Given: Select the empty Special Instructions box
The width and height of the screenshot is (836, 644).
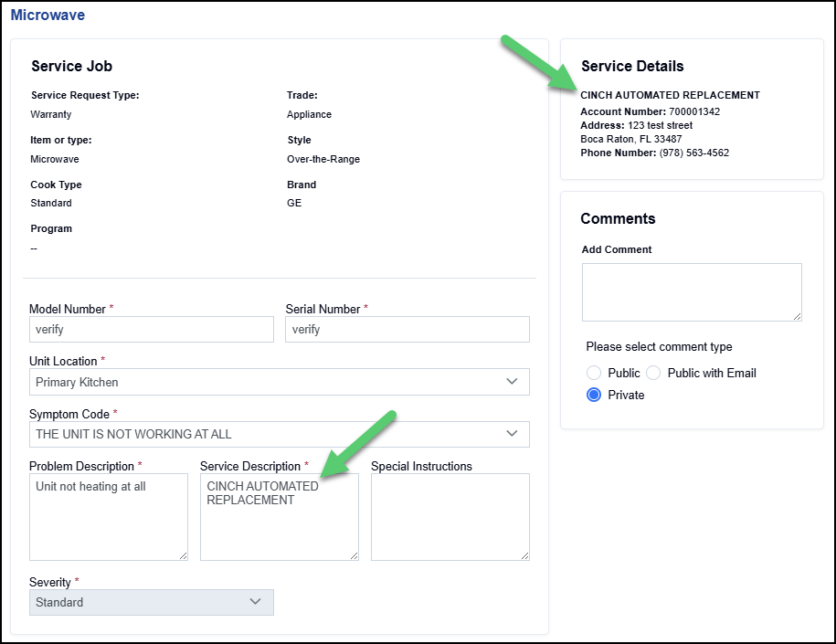Looking at the screenshot, I should [x=450, y=516].
